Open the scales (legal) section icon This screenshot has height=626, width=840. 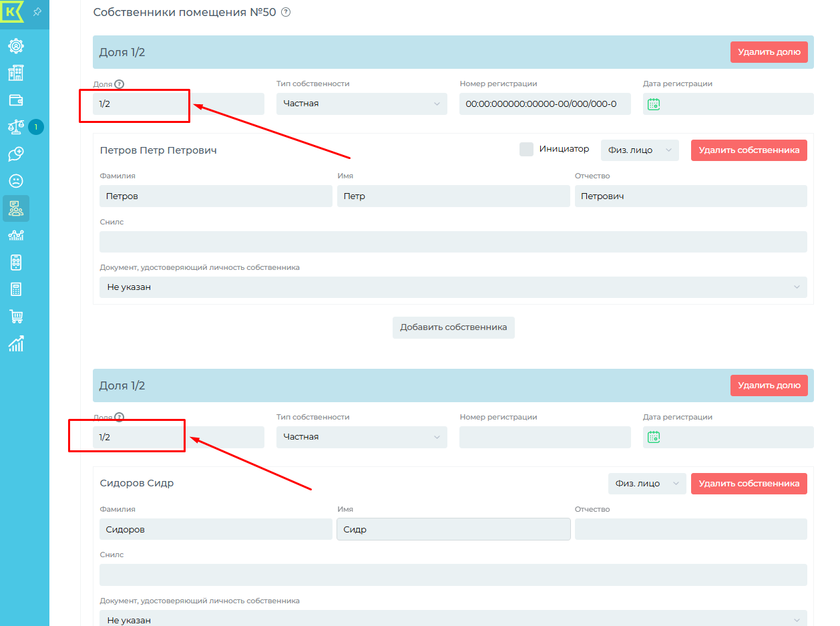click(15, 127)
